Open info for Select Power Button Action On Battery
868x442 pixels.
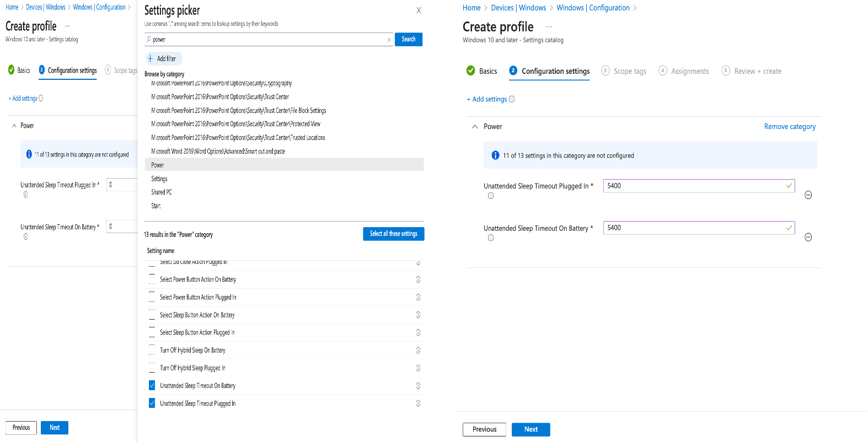coord(418,279)
